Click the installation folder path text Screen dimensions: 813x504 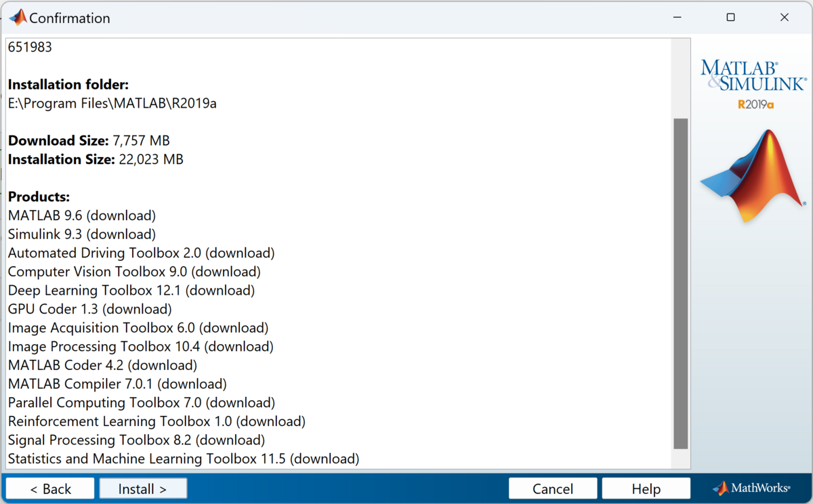point(112,104)
